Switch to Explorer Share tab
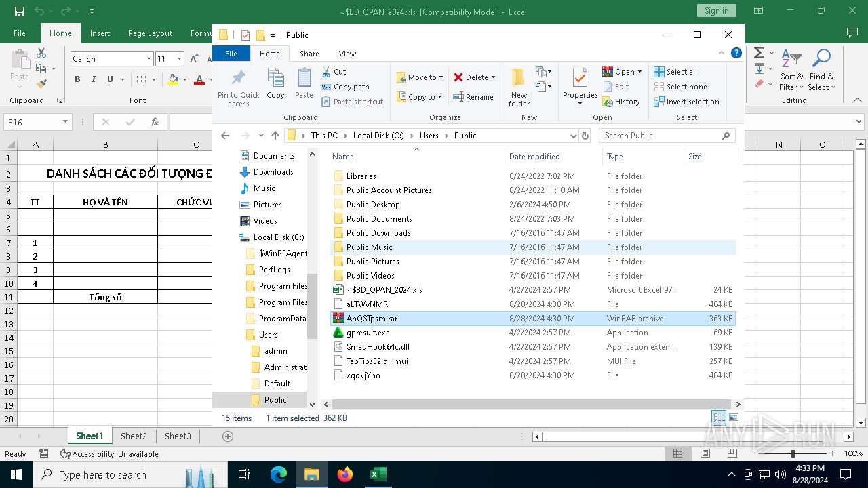The width and height of the screenshot is (868, 488). (x=309, y=54)
